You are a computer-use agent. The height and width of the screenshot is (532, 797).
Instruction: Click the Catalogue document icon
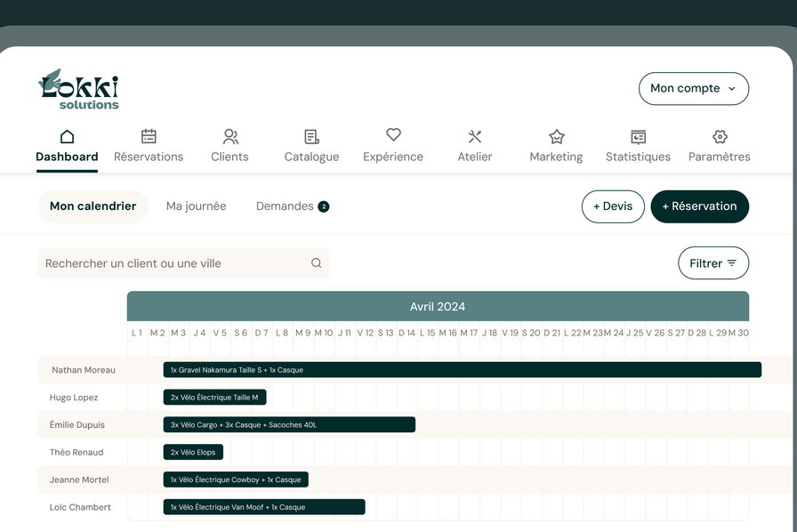point(311,137)
